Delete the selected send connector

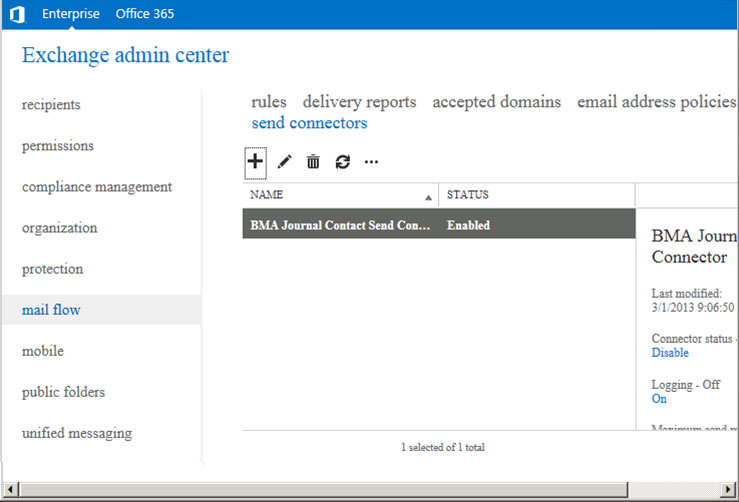[313, 162]
